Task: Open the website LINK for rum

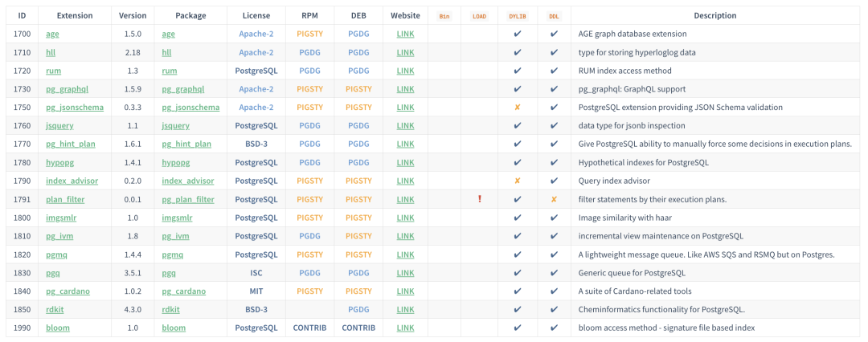Action: 406,71
